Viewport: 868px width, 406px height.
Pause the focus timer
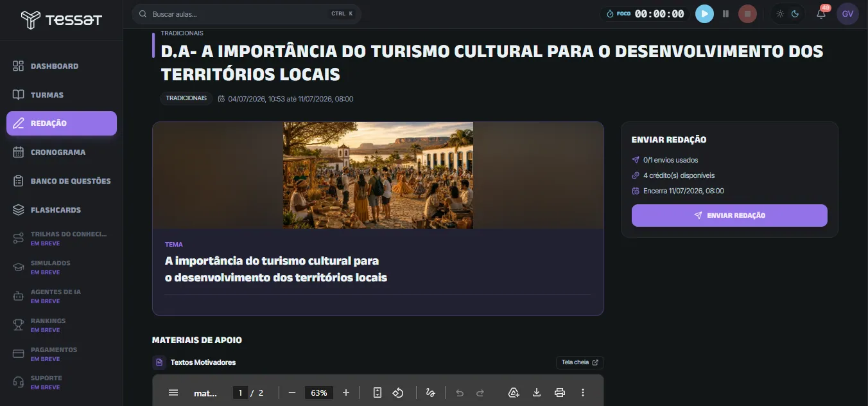[725, 13]
